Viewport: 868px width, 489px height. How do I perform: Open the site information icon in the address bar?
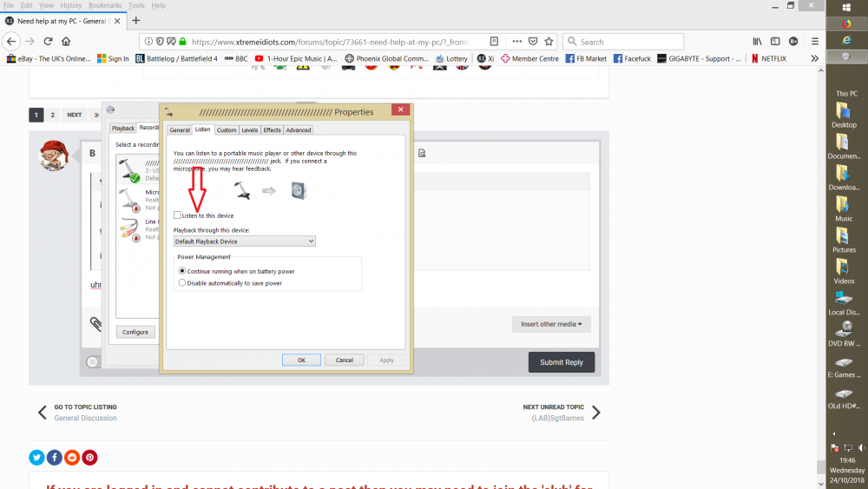[x=148, y=42]
